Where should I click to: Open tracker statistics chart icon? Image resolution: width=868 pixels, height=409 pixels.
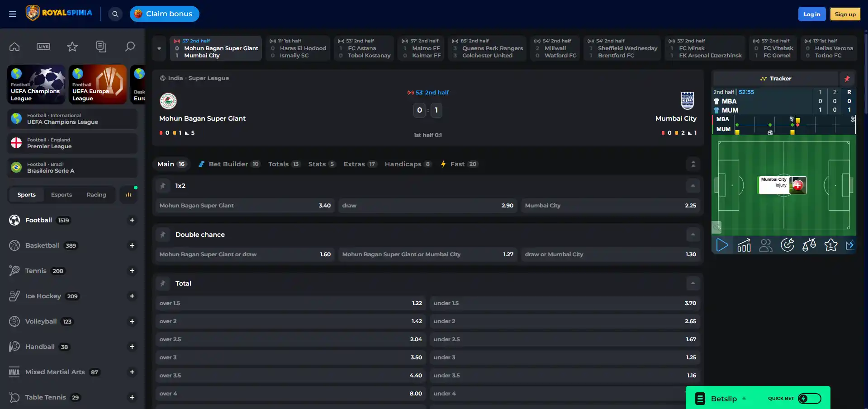(744, 245)
